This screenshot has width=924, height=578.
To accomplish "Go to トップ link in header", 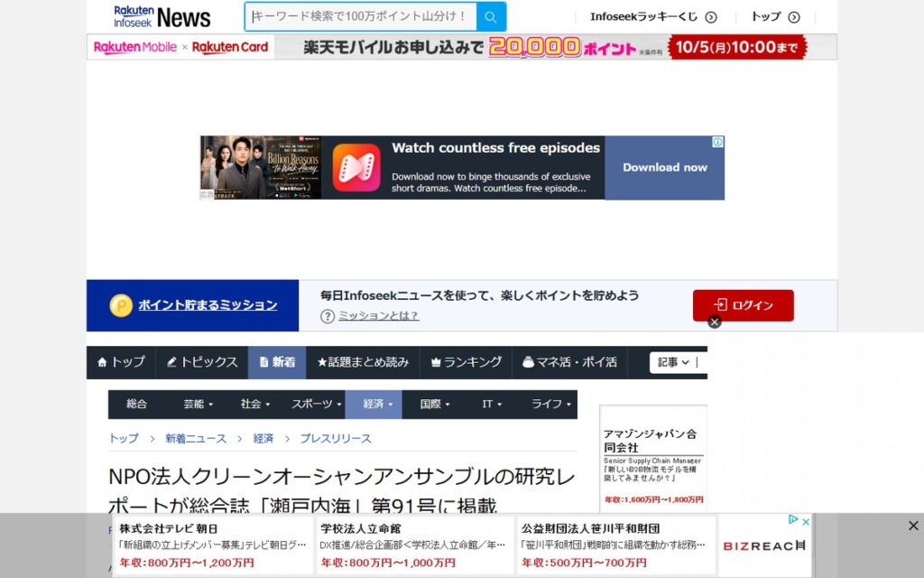I will click(x=765, y=16).
